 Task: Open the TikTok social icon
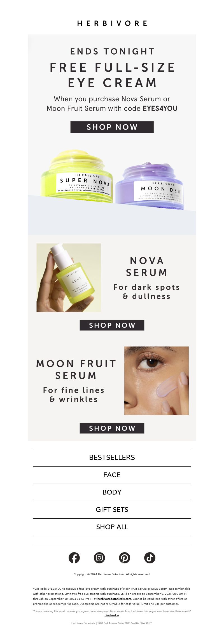tap(150, 558)
